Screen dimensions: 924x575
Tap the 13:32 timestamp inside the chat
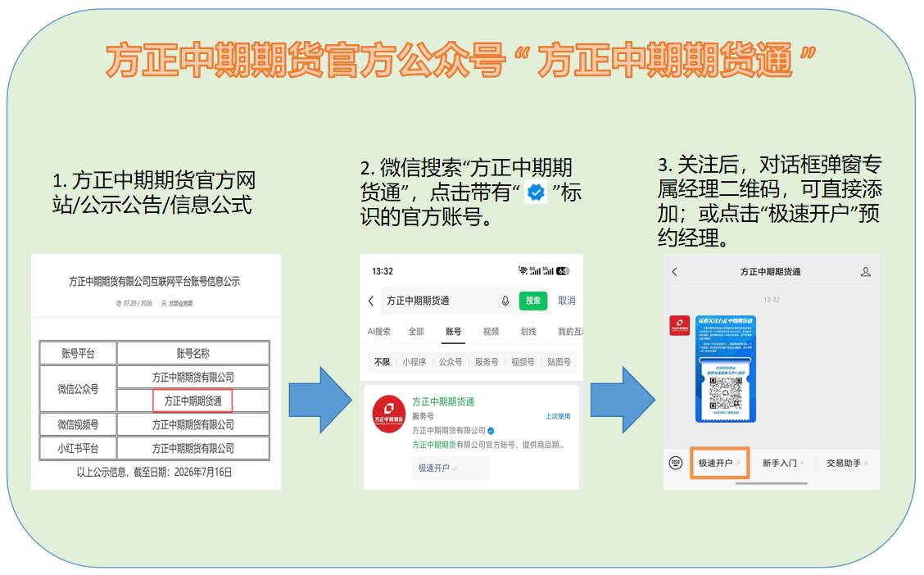[772, 300]
